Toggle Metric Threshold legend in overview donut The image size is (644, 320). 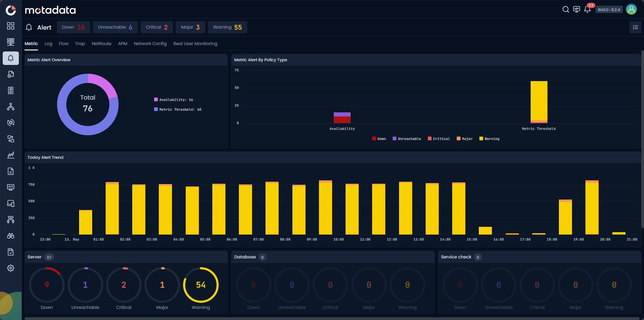pos(178,109)
